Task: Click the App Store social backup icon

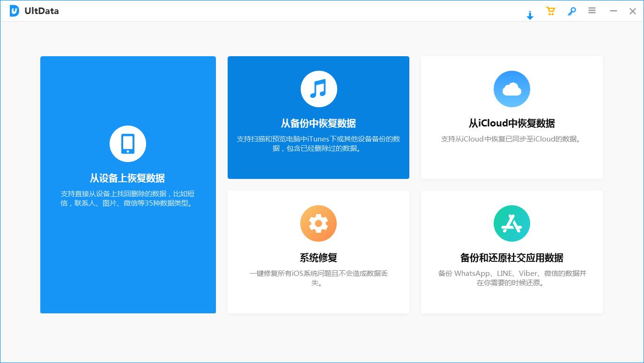Action: pyautogui.click(x=512, y=223)
